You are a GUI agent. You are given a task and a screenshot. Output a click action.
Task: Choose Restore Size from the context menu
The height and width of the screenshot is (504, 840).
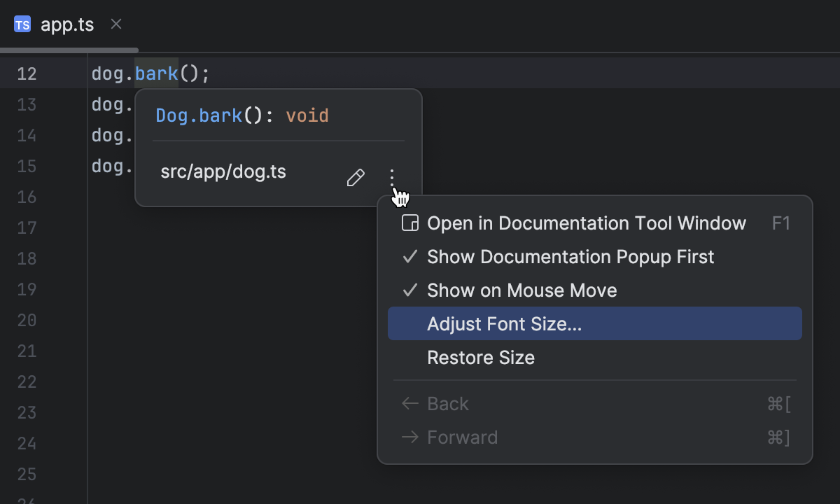pyautogui.click(x=481, y=357)
